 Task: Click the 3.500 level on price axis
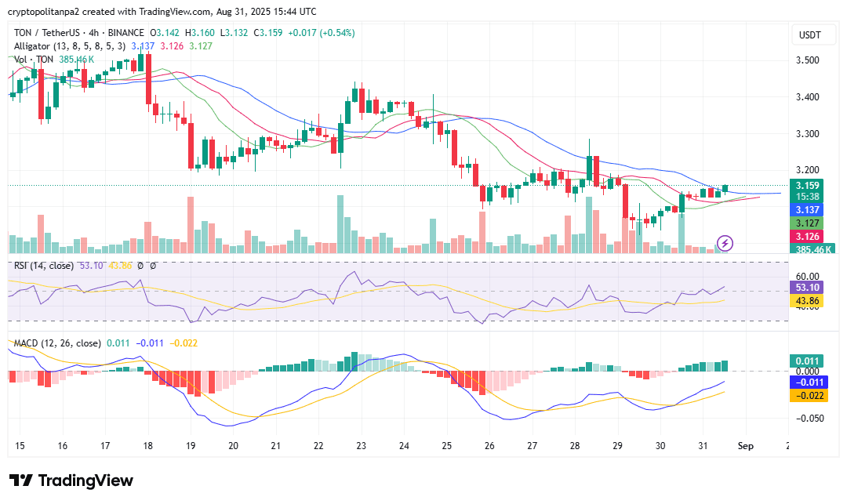pos(808,60)
